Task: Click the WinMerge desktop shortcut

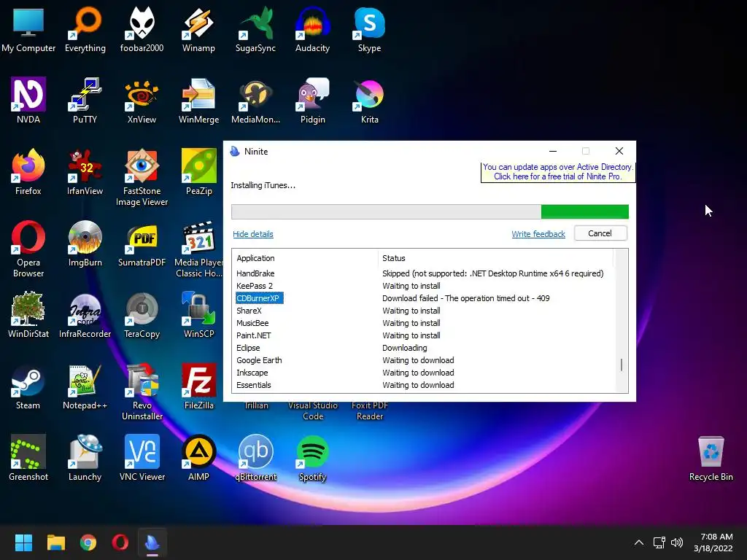Action: point(198,101)
